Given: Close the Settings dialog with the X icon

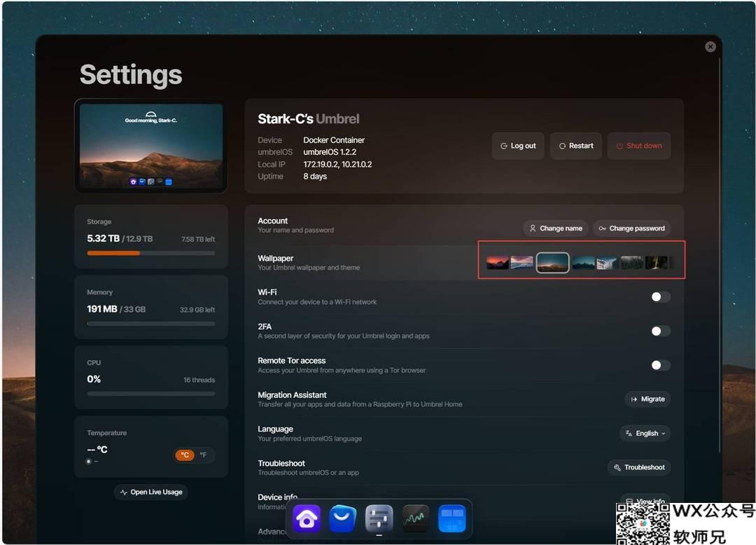Looking at the screenshot, I should (x=710, y=47).
